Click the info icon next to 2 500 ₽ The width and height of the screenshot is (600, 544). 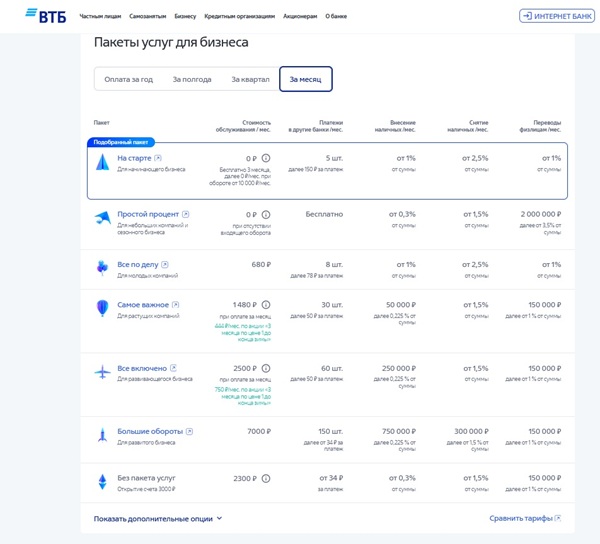coord(266,369)
